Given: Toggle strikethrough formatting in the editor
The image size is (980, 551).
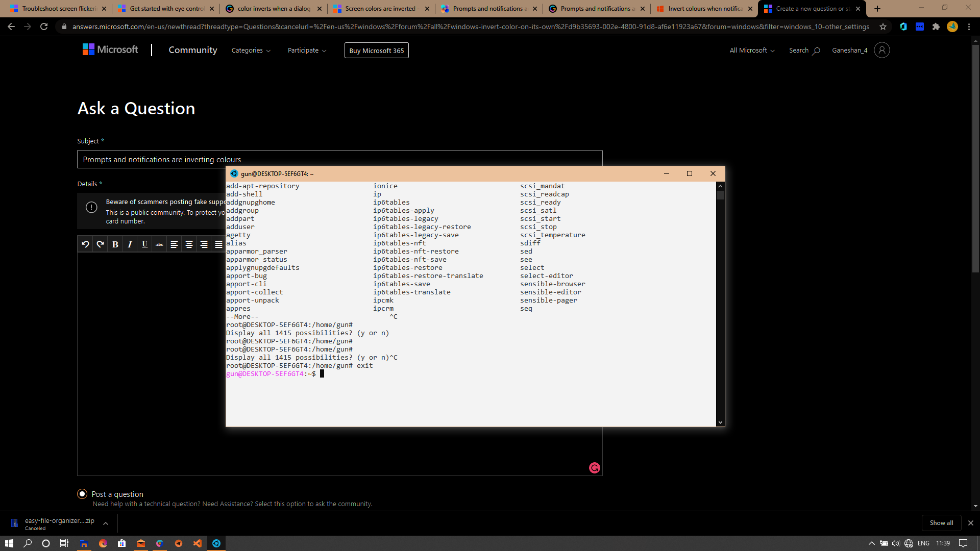Looking at the screenshot, I should 159,244.
